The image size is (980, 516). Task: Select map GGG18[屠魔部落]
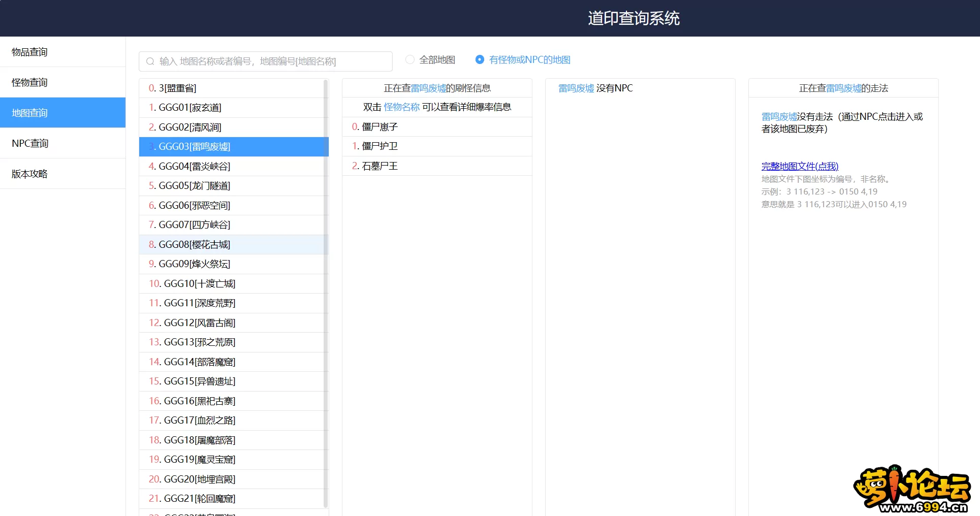(234, 440)
